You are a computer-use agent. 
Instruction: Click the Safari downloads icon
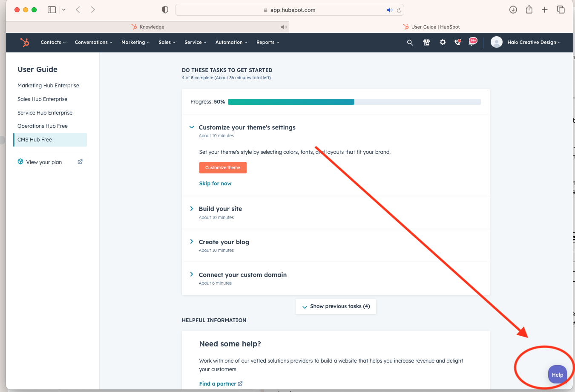(513, 10)
